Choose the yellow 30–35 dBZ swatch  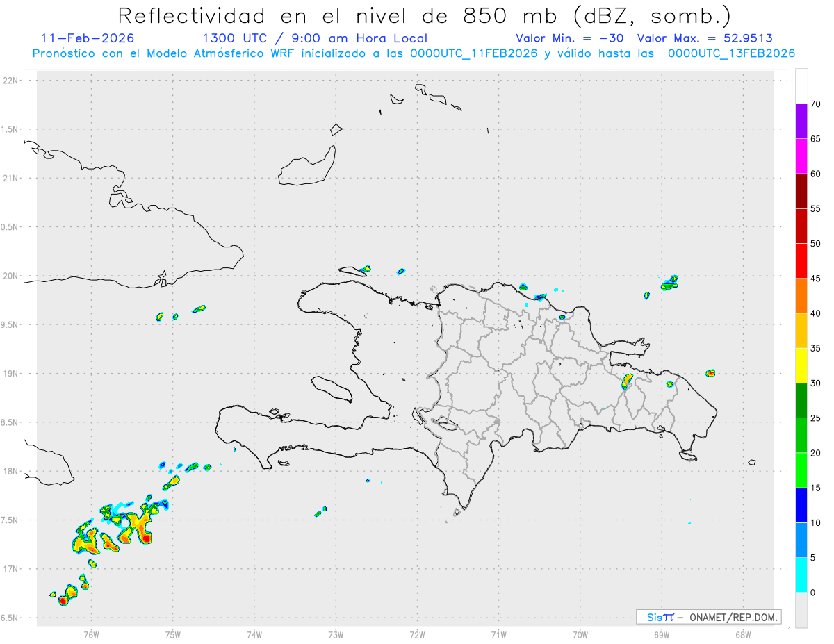coord(801,365)
